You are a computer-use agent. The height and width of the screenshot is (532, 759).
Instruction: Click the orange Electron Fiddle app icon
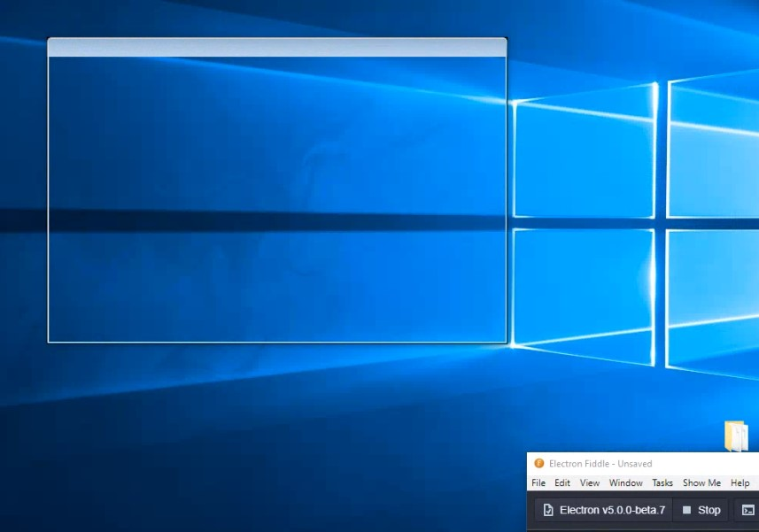[x=538, y=463]
